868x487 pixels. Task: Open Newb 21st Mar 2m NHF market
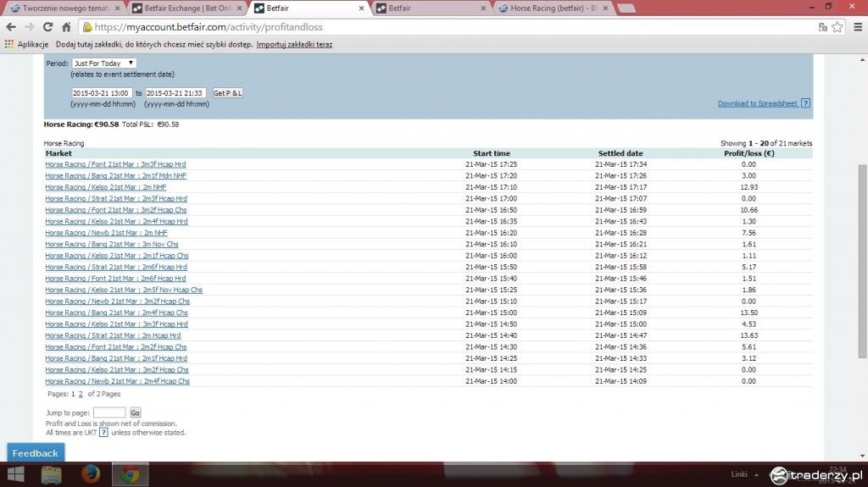[106, 233]
